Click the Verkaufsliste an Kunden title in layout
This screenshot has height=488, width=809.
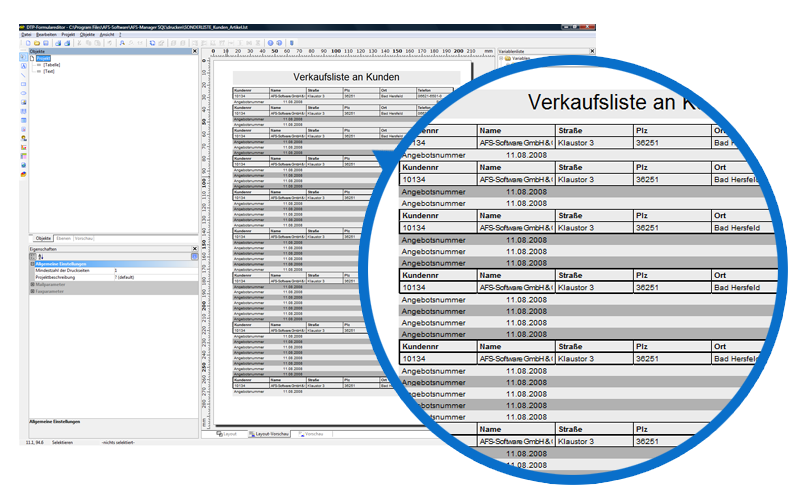(346, 77)
